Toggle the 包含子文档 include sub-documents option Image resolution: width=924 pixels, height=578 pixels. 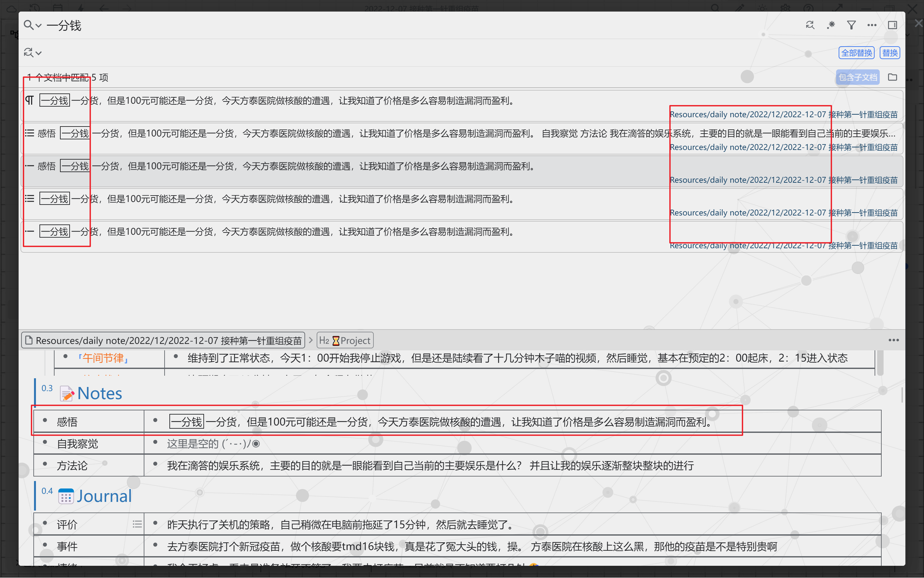pos(858,77)
